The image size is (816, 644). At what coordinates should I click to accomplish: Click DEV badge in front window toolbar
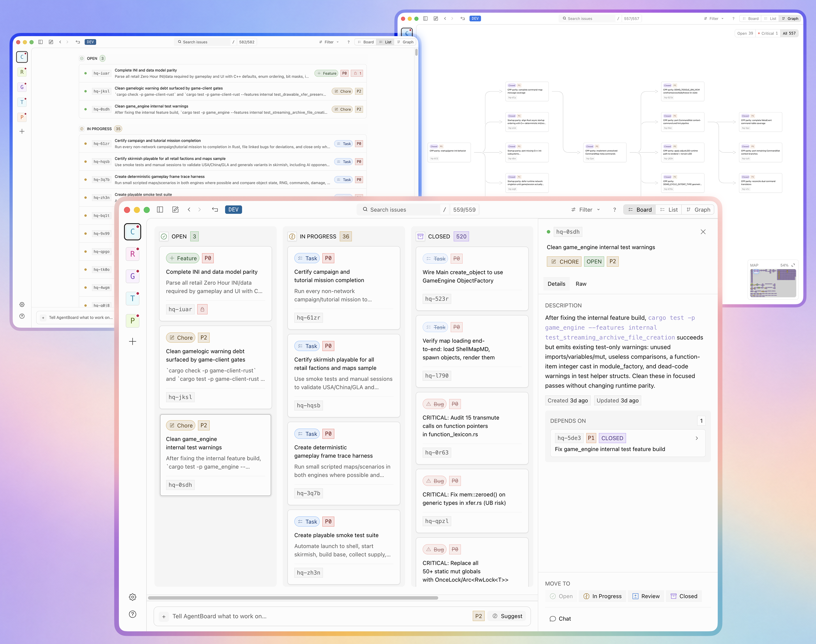click(x=233, y=209)
